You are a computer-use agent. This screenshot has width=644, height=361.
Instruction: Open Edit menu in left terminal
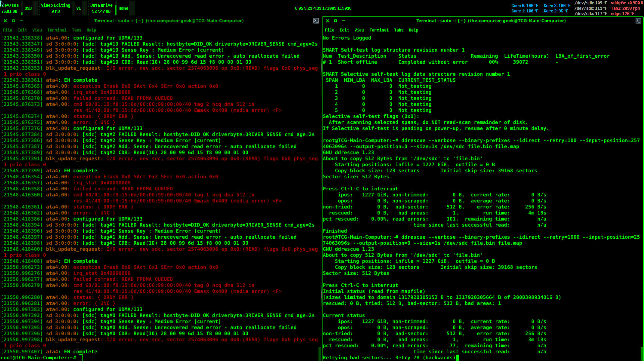(22, 30)
